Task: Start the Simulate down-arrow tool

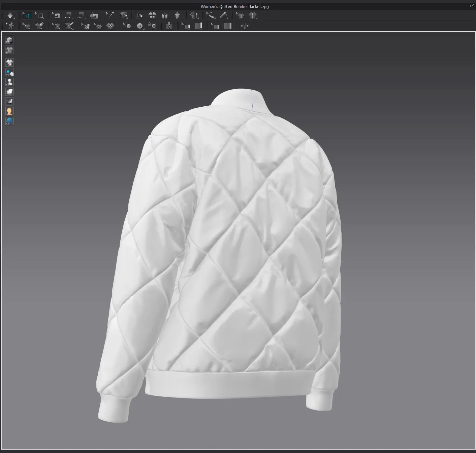Action: click(10, 15)
